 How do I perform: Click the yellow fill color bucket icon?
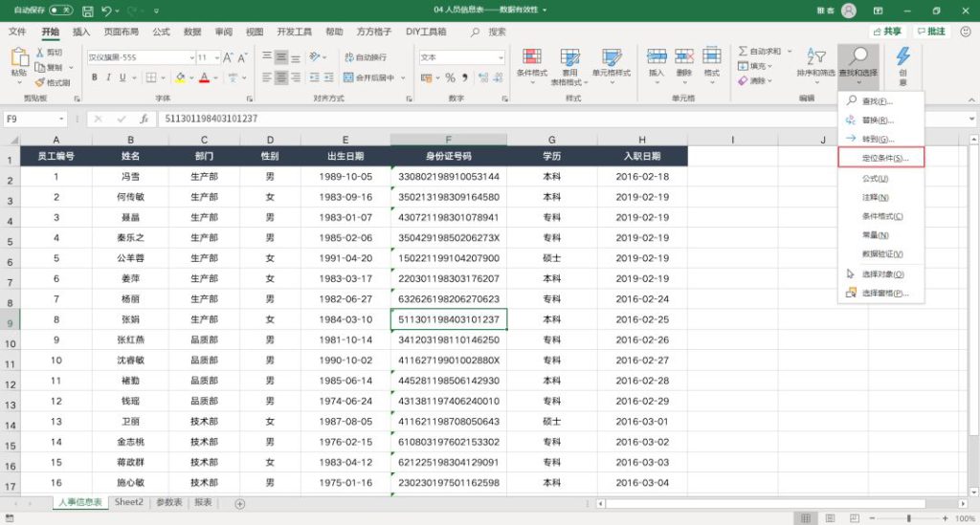pyautogui.click(x=181, y=77)
